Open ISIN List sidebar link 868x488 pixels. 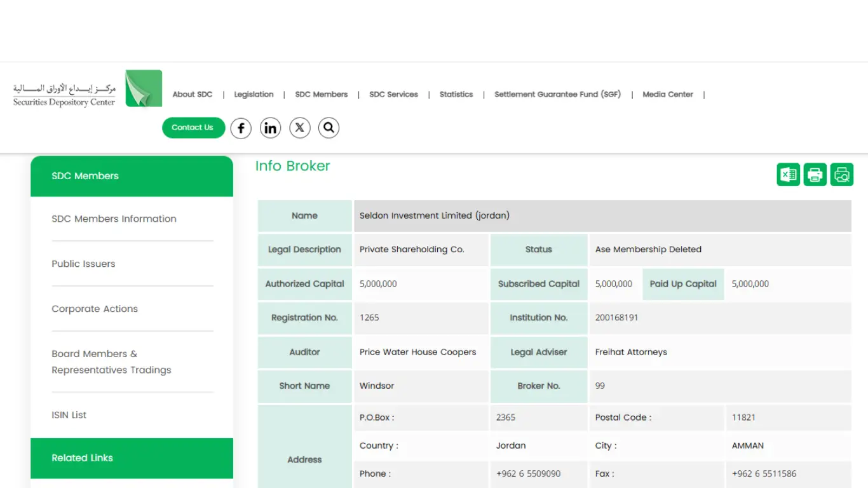tap(69, 415)
